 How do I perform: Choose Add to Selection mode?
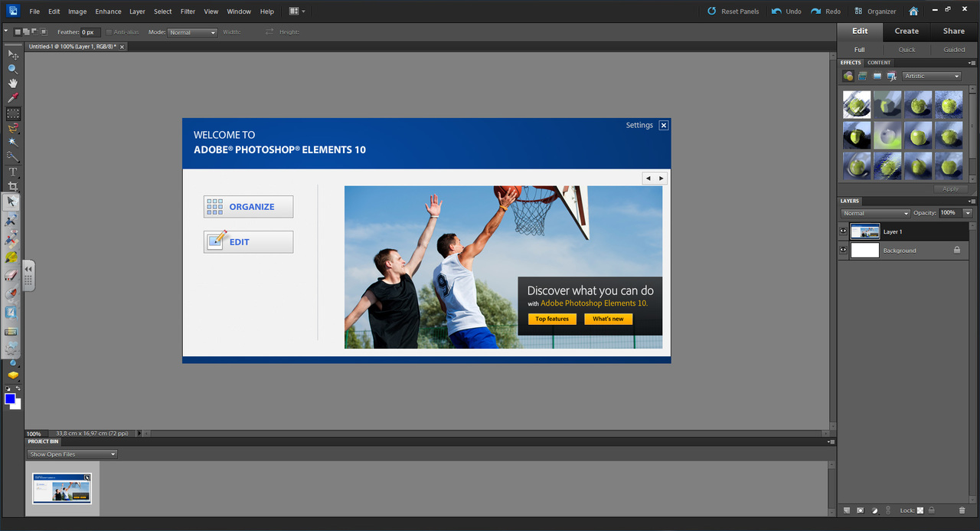click(x=25, y=31)
